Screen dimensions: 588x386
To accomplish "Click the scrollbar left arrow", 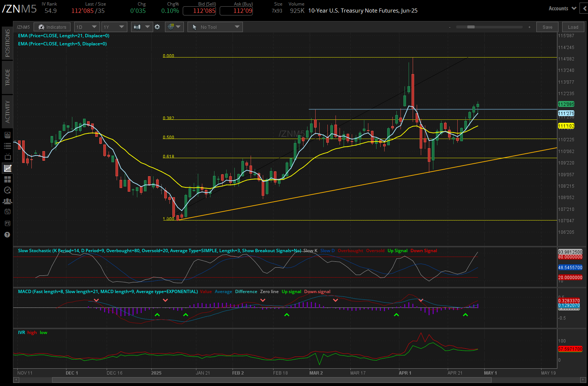I will pos(16,380).
